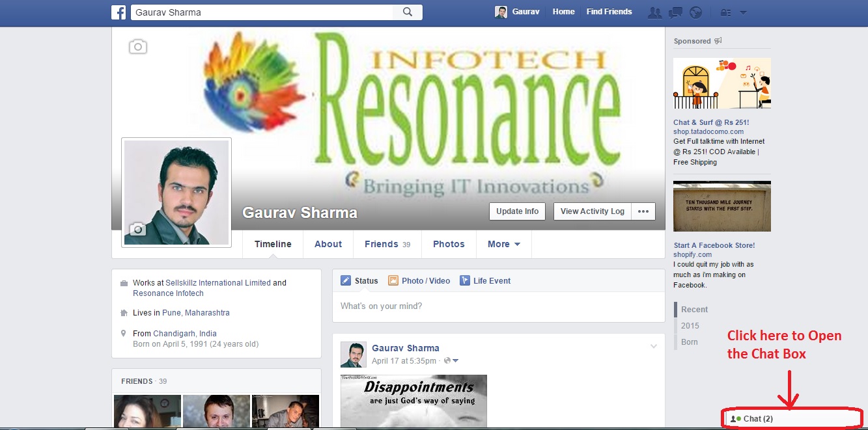
Task: Open the friend requests icon
Action: [655, 12]
